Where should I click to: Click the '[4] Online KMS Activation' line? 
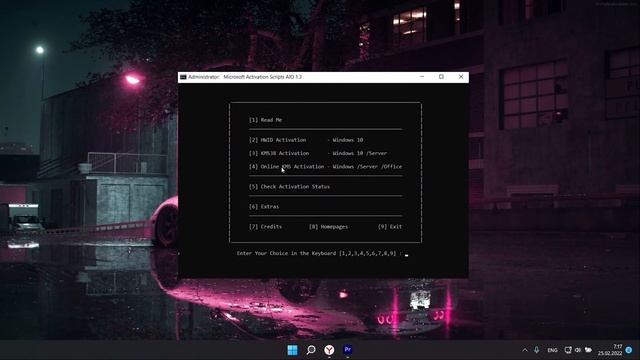325,167
